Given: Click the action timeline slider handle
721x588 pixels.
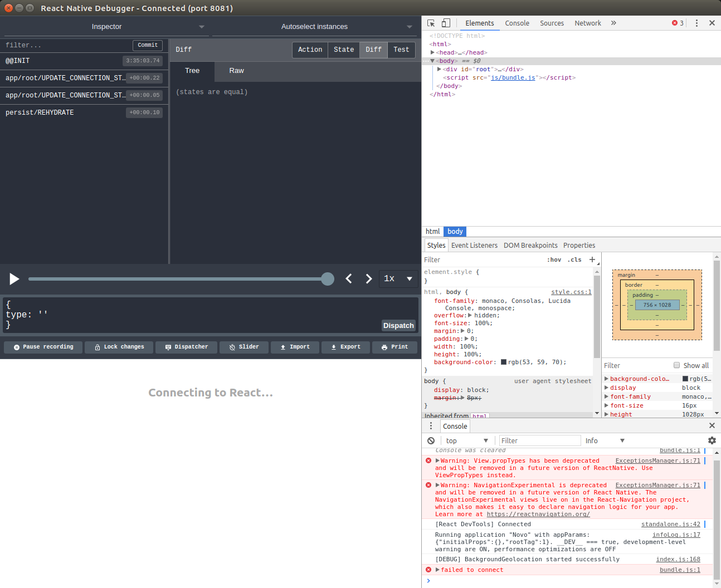Looking at the screenshot, I should [328, 279].
